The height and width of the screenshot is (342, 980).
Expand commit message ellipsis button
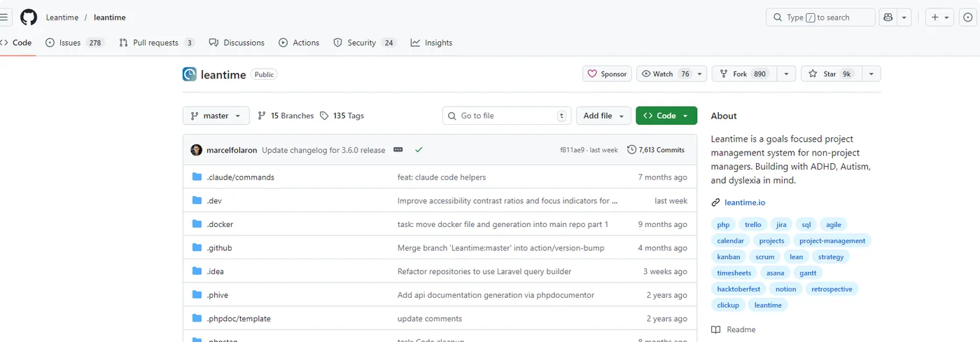coord(398,150)
